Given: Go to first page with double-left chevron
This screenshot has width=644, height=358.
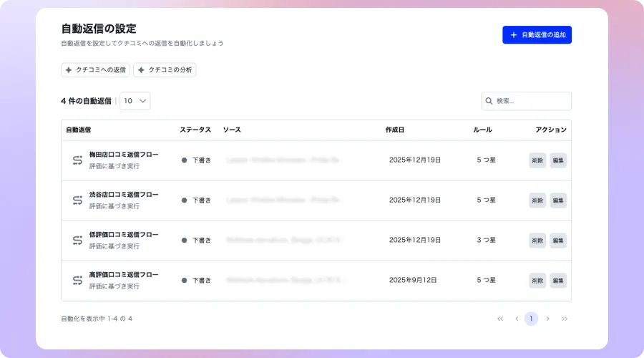Looking at the screenshot, I should tap(500, 319).
